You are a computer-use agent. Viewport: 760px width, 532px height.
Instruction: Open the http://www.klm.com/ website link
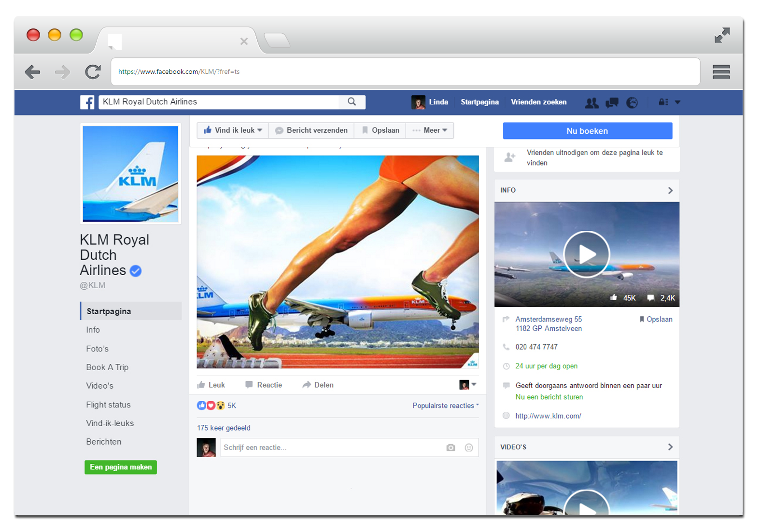(548, 416)
